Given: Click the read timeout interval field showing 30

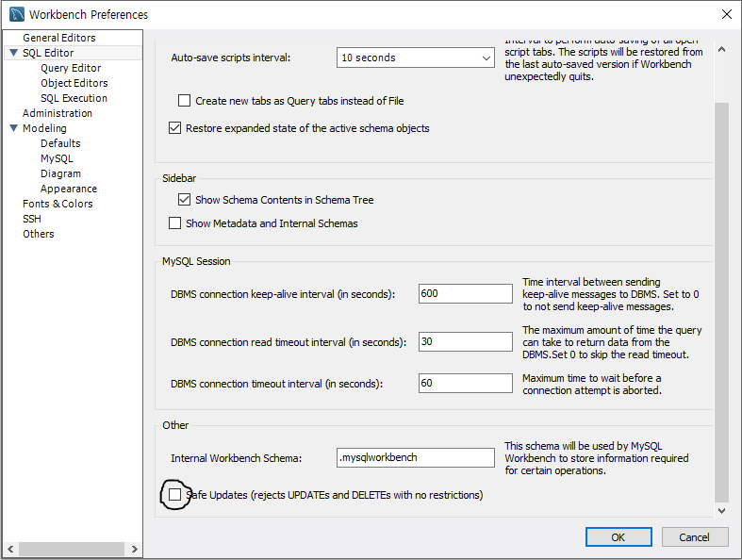Looking at the screenshot, I should click(465, 342).
